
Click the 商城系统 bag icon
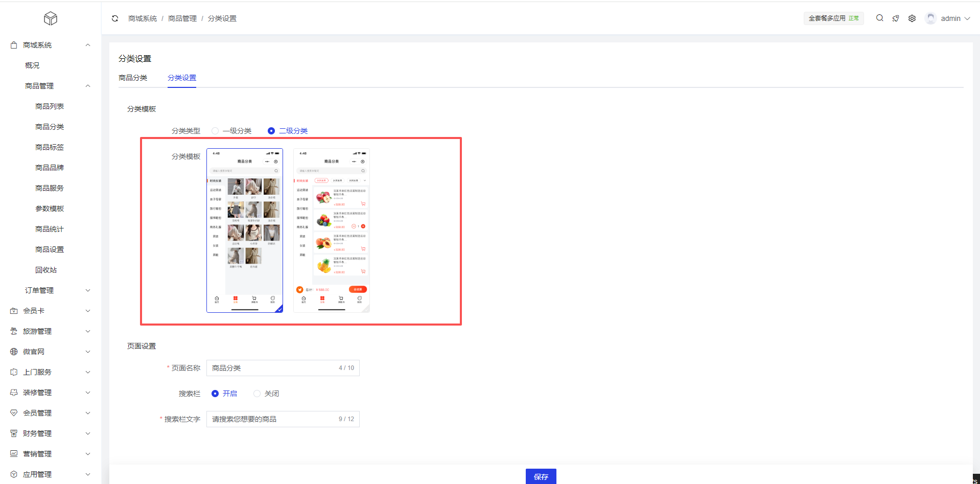14,45
